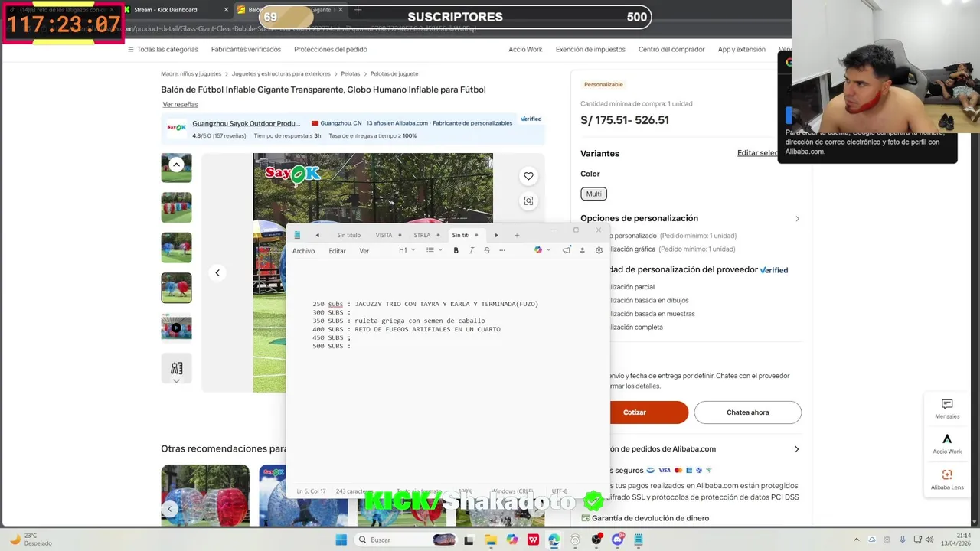Open Ver menu in Notepad
The height and width of the screenshot is (551, 980).
point(364,251)
